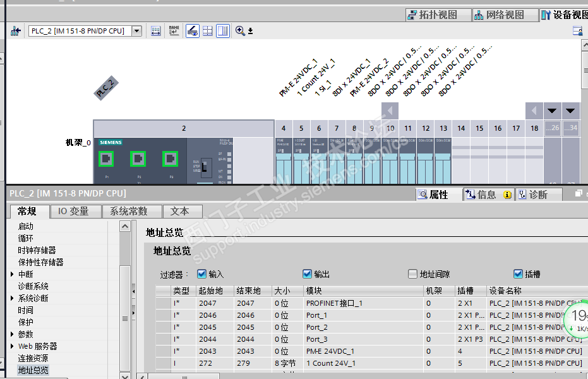
Task: Click the PLC_2 device label tag
Action: pyautogui.click(x=106, y=88)
